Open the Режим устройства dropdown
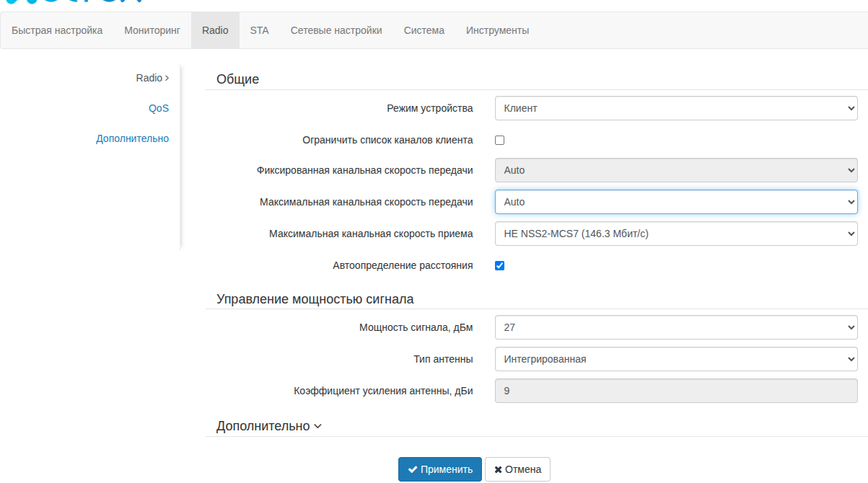 675,108
